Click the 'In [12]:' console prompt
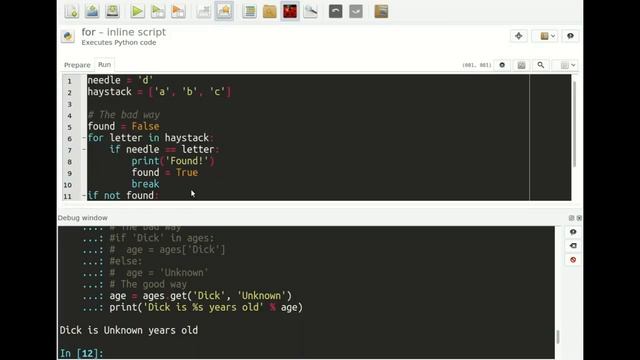 [82, 353]
